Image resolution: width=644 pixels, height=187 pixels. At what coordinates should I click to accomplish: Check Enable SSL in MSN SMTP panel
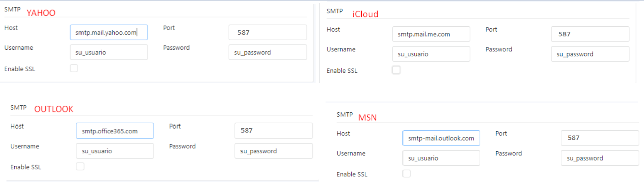(407, 174)
